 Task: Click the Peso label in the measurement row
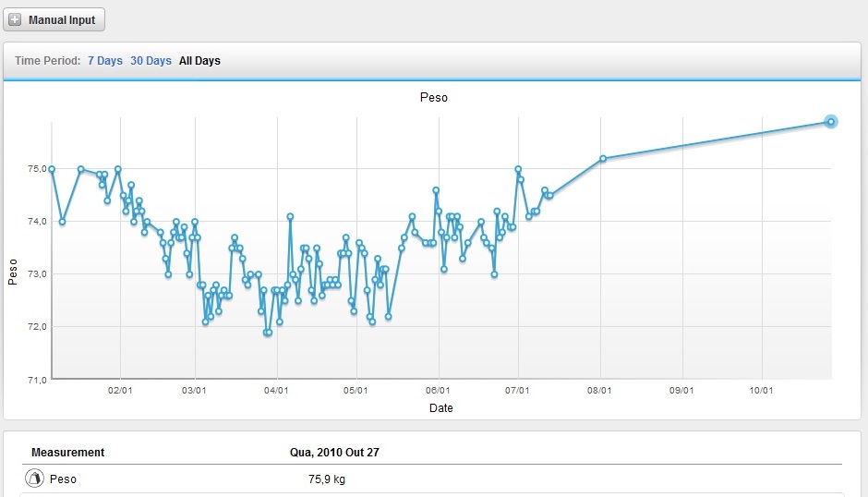(x=63, y=479)
